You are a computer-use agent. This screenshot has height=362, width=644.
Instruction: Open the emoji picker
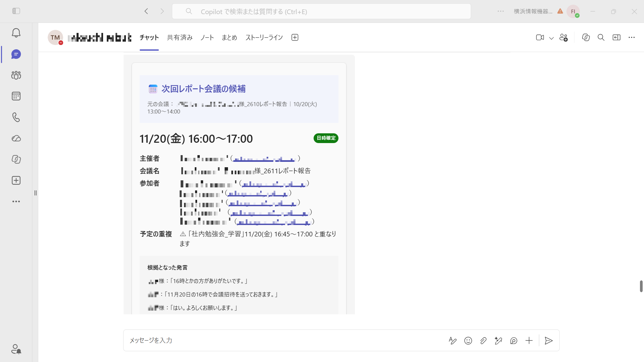[x=468, y=341]
